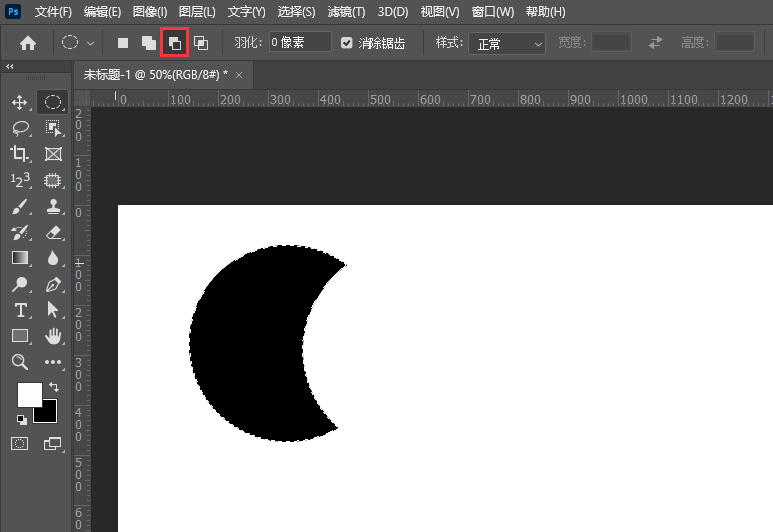
Task: Select the Crop tool
Action: point(19,154)
